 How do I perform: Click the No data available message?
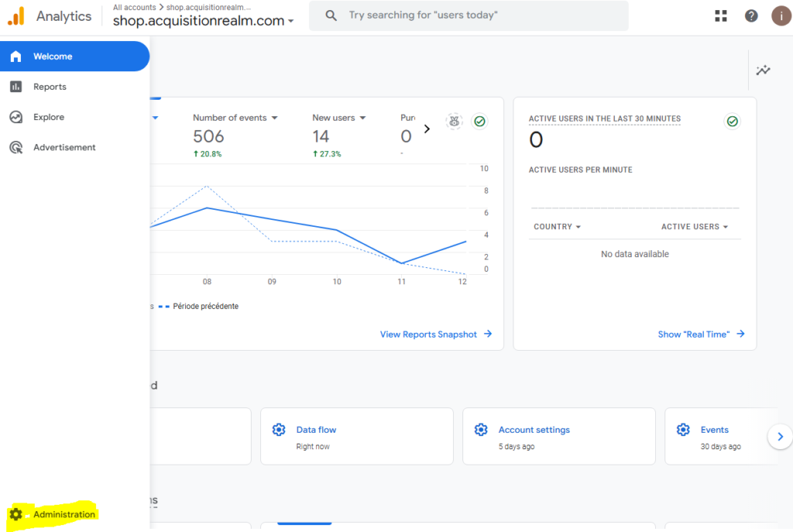click(x=635, y=254)
